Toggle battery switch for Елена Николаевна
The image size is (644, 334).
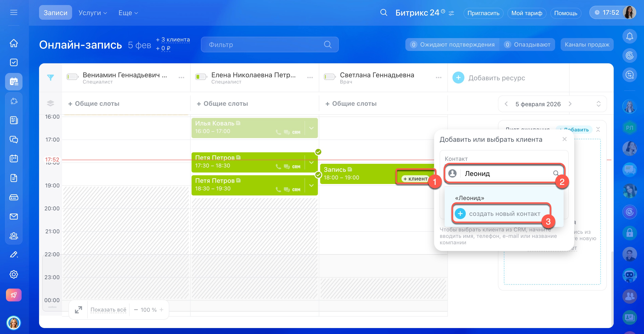(201, 77)
